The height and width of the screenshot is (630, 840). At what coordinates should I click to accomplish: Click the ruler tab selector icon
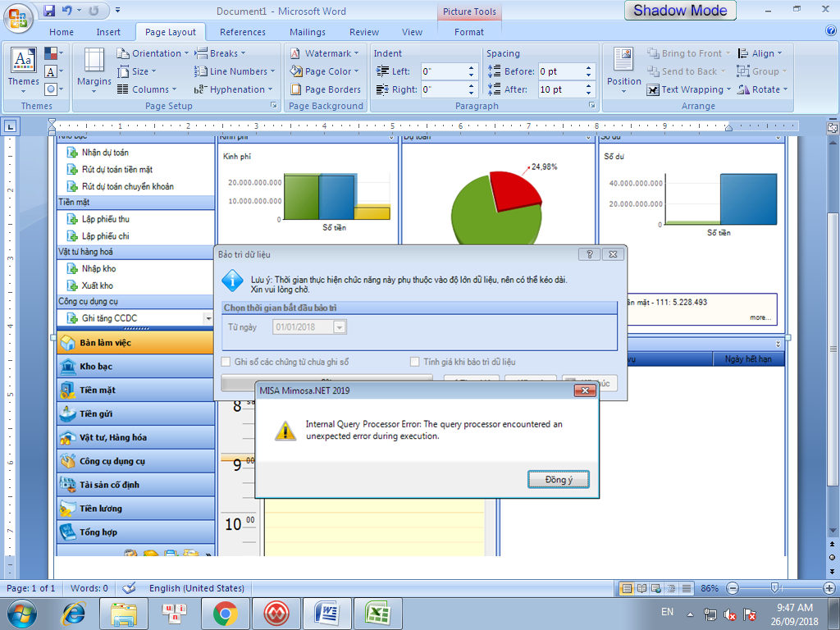11,127
